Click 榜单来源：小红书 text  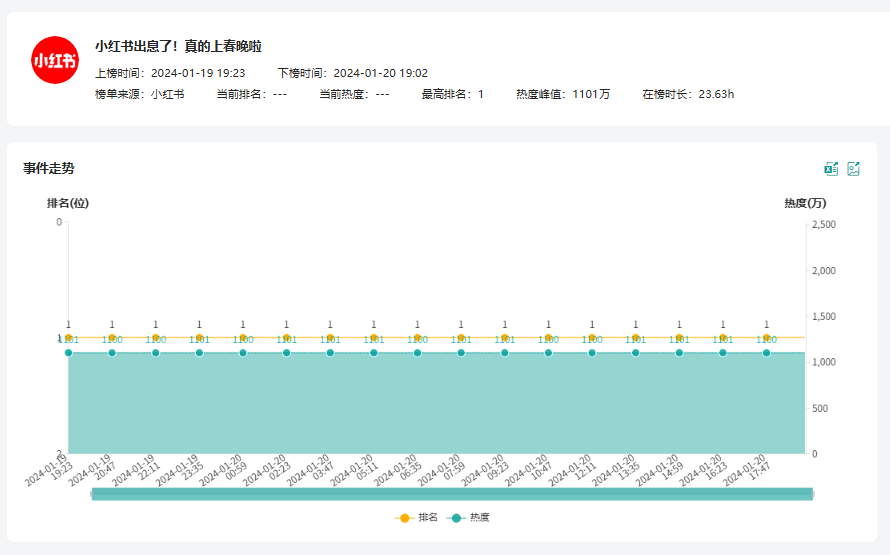click(x=140, y=94)
